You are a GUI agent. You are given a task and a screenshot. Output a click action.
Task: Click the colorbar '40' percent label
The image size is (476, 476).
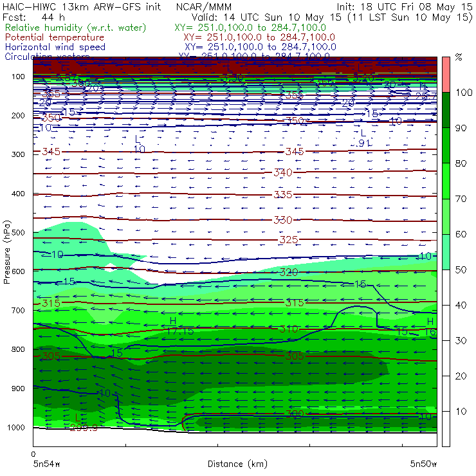click(x=461, y=305)
